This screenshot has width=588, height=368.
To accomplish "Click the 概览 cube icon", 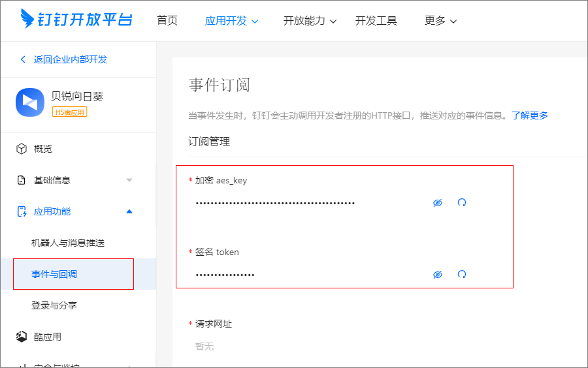I will tap(22, 149).
